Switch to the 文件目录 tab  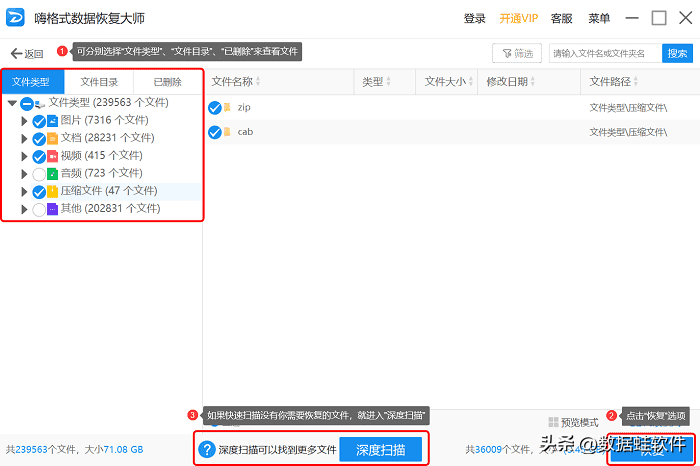100,82
